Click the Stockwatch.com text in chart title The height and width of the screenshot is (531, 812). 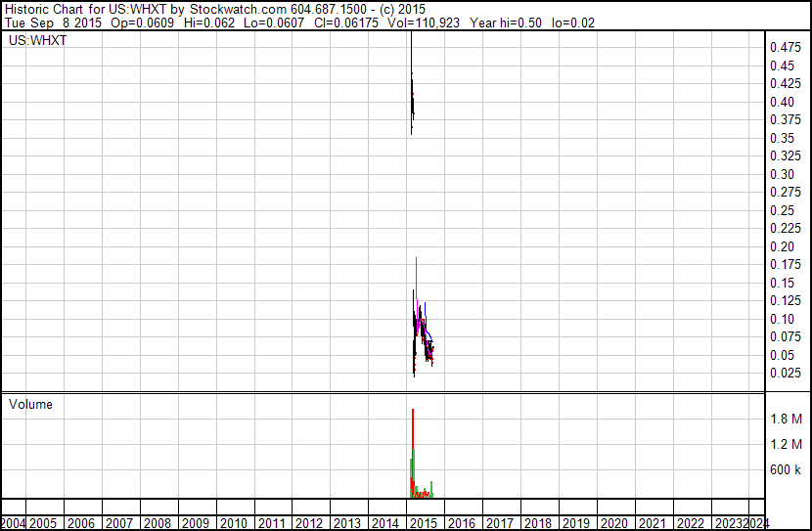tap(238, 10)
